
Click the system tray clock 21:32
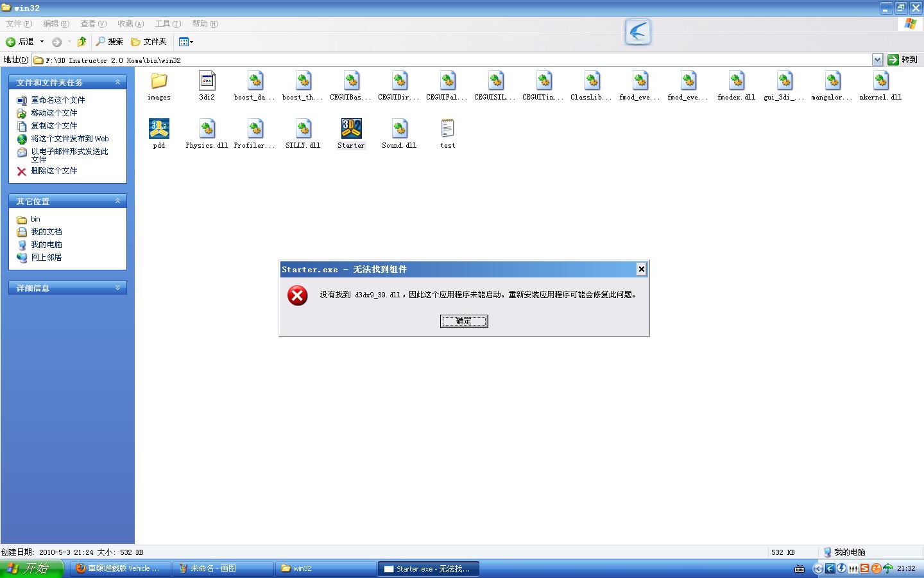(906, 568)
